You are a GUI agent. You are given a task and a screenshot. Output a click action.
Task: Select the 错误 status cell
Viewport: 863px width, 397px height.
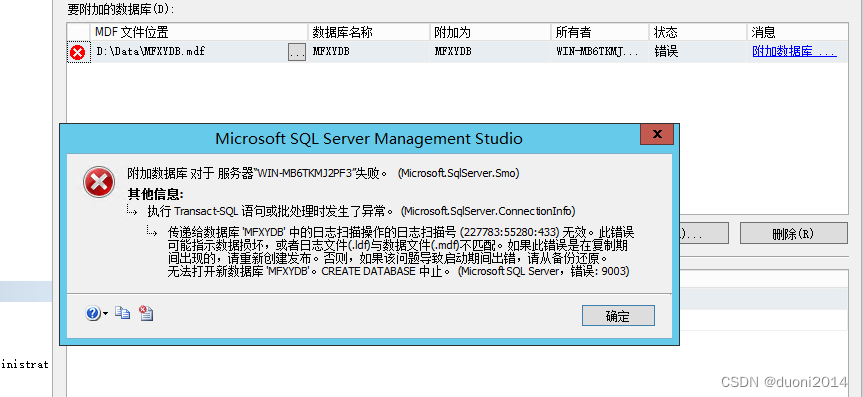tap(698, 52)
